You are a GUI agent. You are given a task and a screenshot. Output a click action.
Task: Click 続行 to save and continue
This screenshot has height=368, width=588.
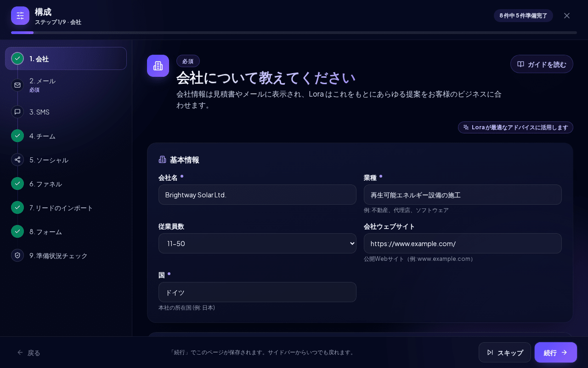click(x=556, y=352)
